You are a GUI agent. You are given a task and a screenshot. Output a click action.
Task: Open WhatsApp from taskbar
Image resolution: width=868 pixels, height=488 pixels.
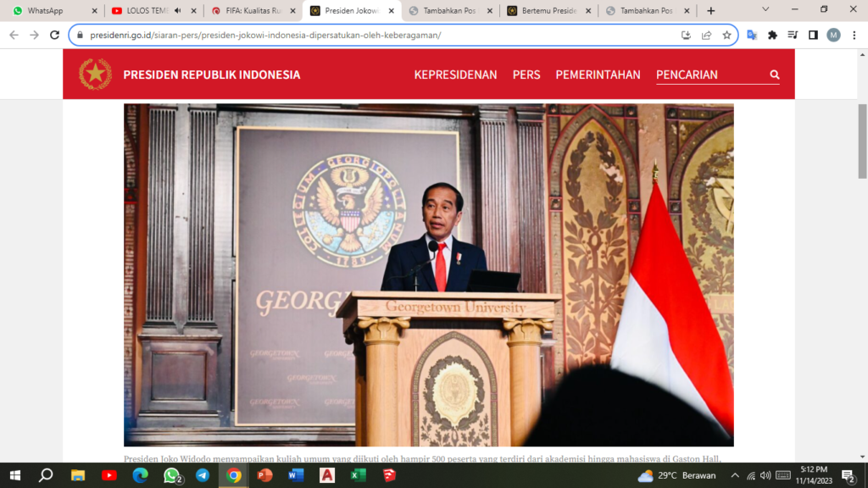171,475
